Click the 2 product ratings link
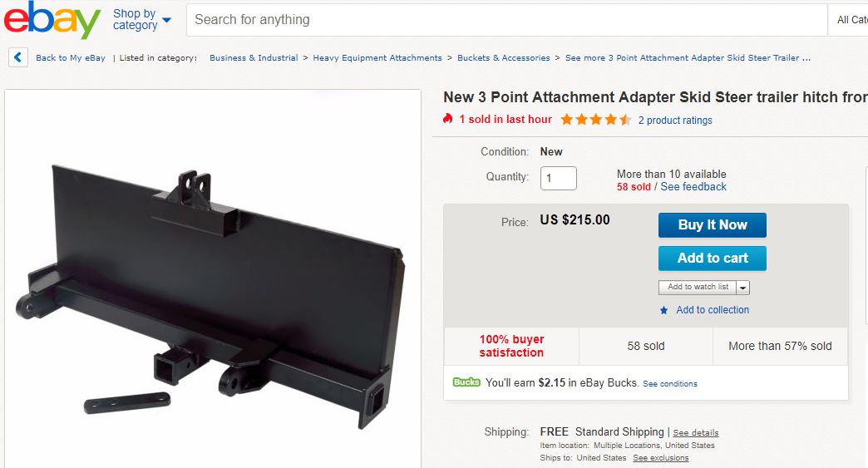This screenshot has height=468, width=868. coord(675,121)
